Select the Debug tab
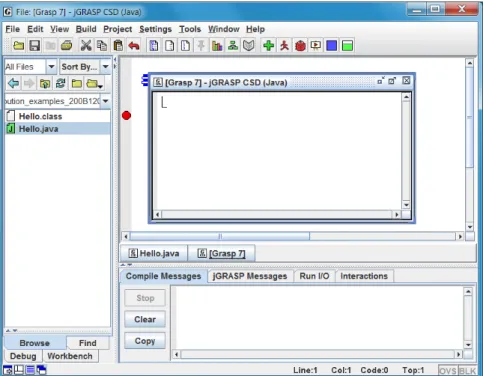This screenshot has height=376, width=483. click(23, 356)
